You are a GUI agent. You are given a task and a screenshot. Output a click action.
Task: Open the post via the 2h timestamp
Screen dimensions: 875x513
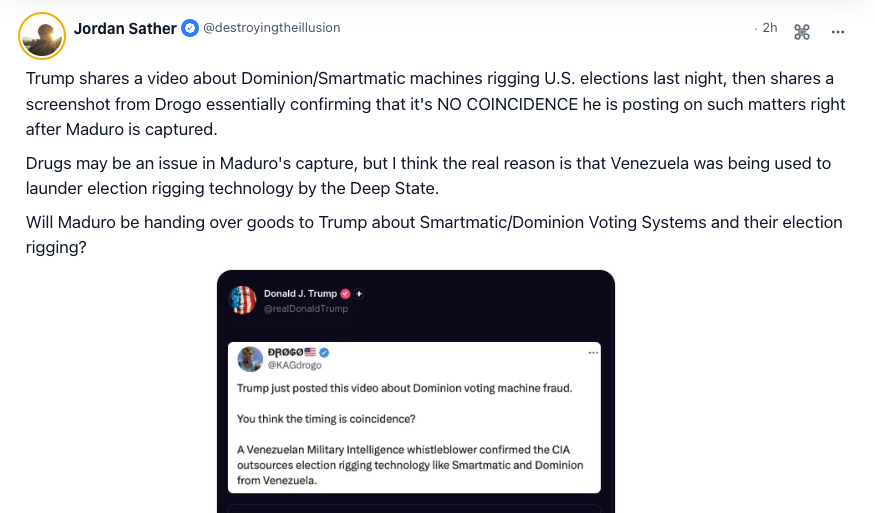(x=769, y=28)
